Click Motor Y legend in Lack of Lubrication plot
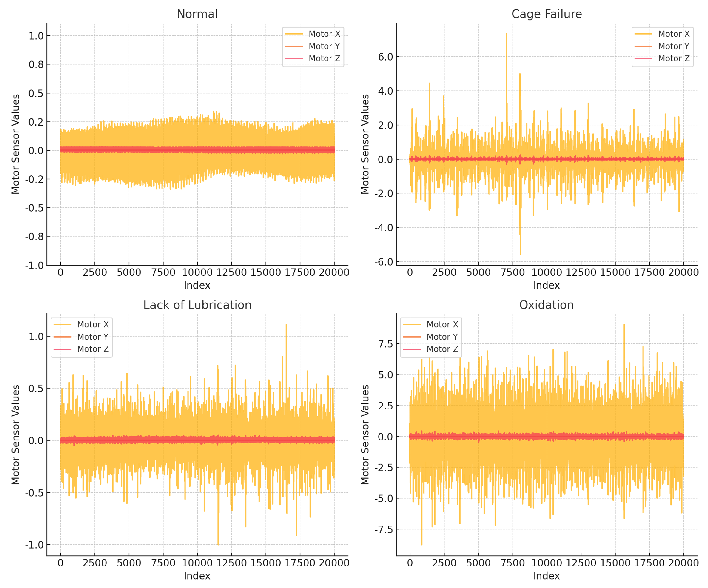Screen dimensions: 708x588 (93, 337)
